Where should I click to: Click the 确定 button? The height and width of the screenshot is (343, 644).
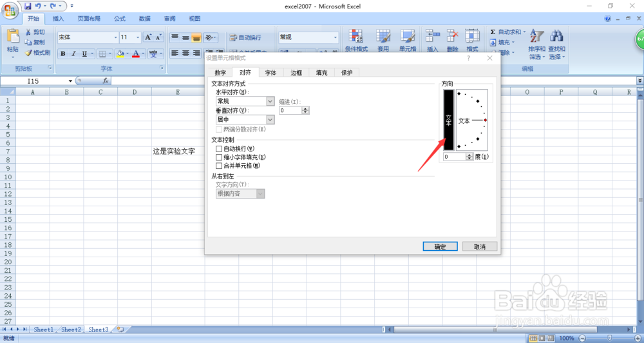(440, 246)
